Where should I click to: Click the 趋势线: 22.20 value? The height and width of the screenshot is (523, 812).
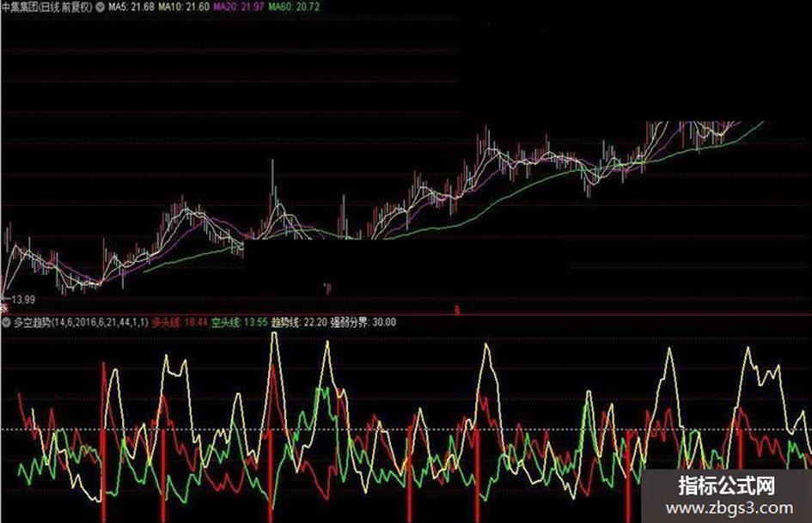coord(299,322)
